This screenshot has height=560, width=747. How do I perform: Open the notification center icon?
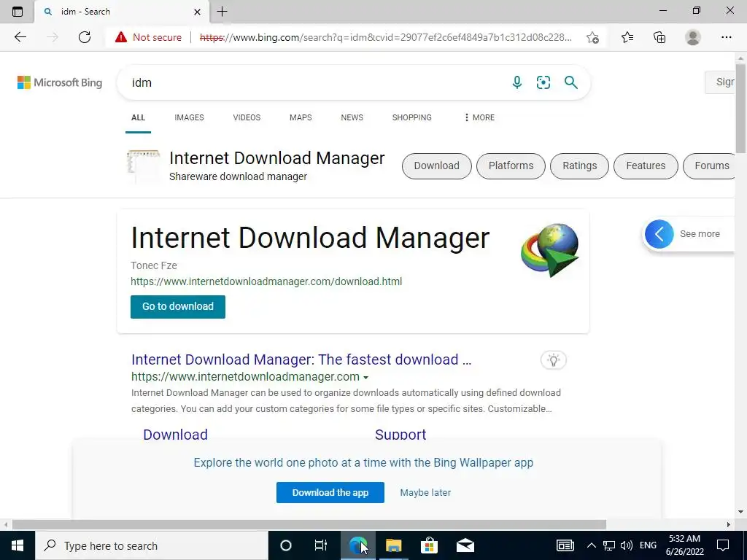point(723,545)
